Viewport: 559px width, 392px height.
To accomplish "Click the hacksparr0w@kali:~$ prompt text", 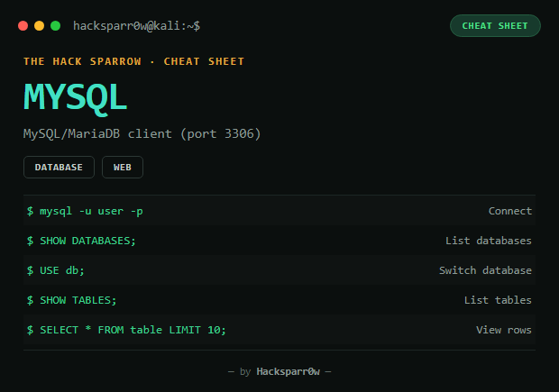I will (136, 26).
